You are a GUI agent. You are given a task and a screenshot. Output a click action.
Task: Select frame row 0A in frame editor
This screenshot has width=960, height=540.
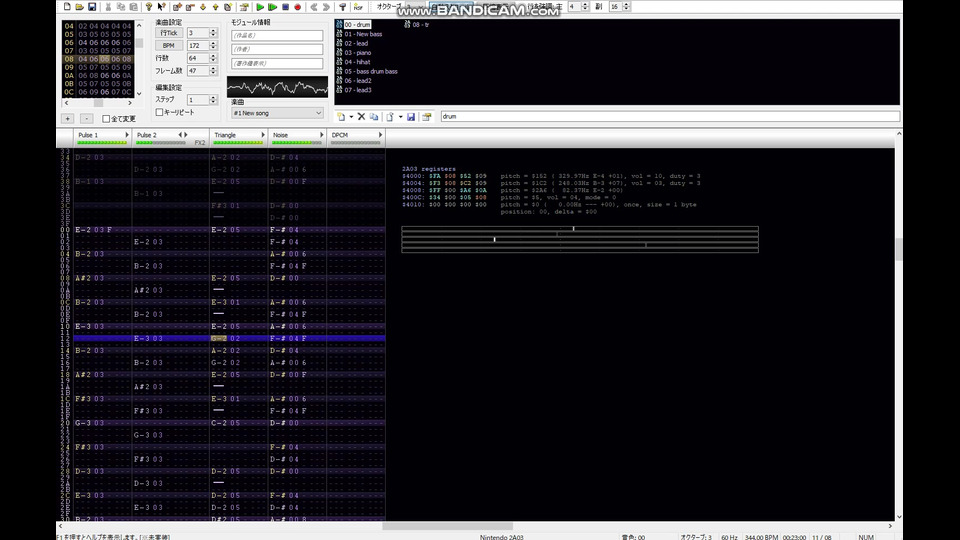point(97,75)
